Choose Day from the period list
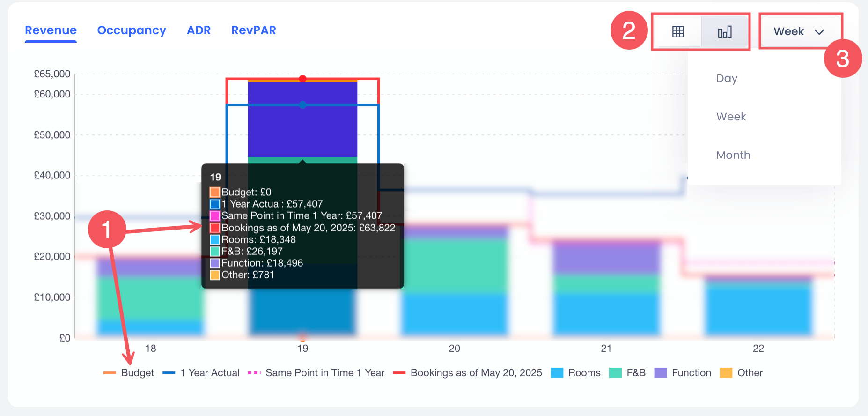The width and height of the screenshot is (868, 416). 727,78
